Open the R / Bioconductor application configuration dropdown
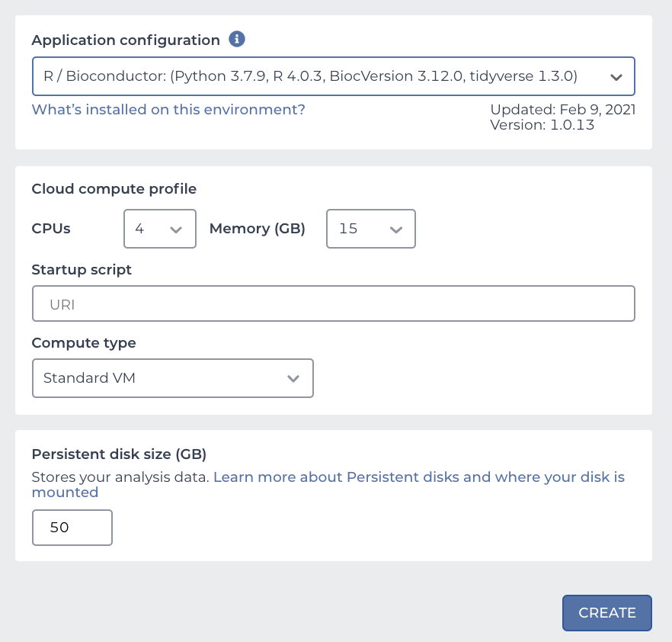672x642 pixels. point(334,76)
